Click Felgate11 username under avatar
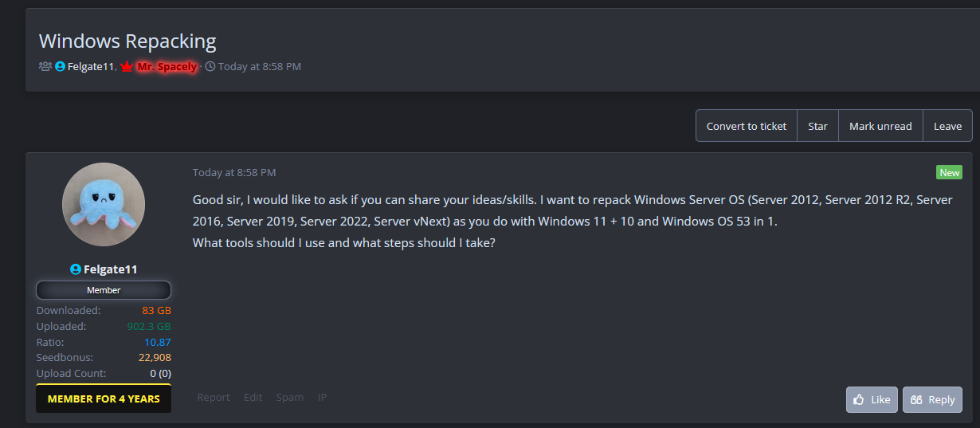Image resolution: width=980 pixels, height=428 pixels. click(110, 269)
